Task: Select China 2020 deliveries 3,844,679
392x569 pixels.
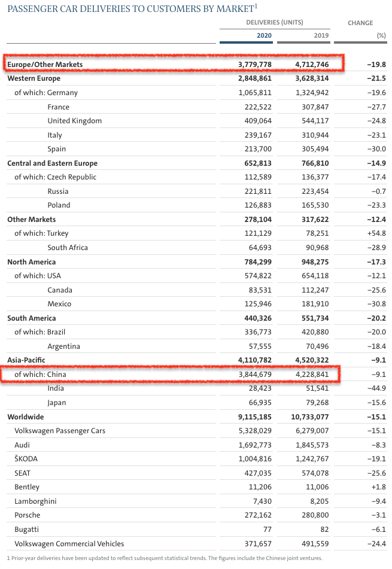Action: 255,375
